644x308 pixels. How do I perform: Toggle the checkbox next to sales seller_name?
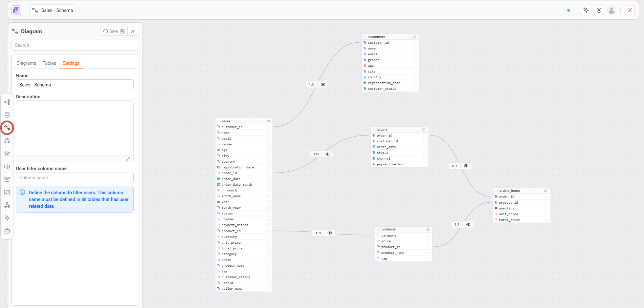coord(269,289)
